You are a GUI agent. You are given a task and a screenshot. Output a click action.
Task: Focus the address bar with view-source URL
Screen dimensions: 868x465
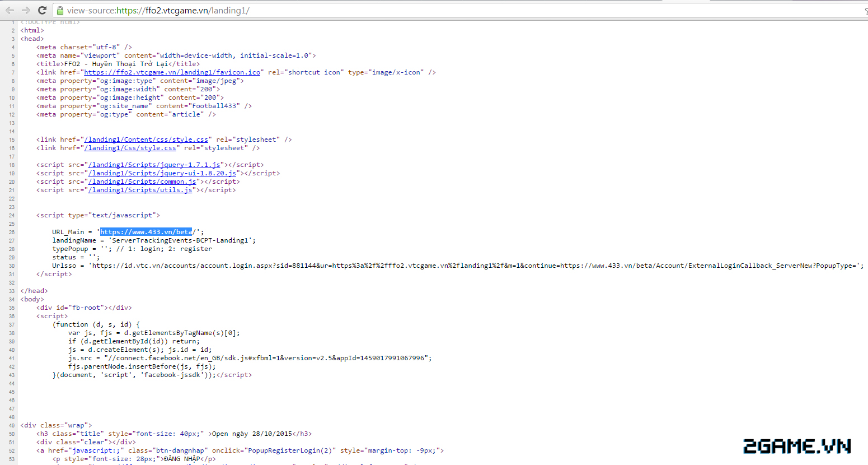click(459, 10)
